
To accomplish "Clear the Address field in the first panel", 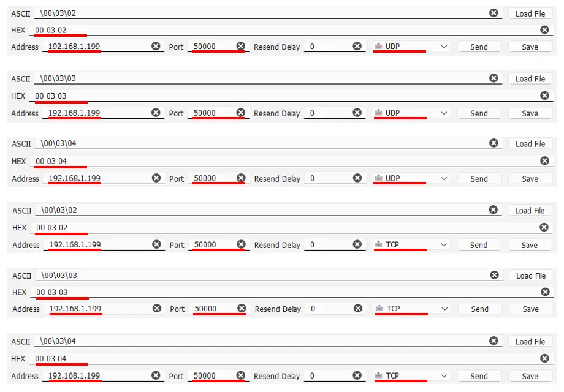I will point(156,46).
